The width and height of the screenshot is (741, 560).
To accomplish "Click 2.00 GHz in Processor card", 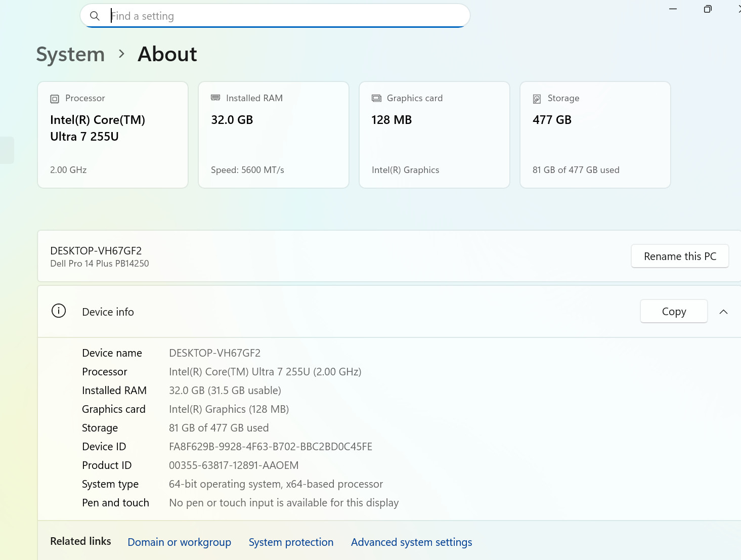I will [68, 170].
